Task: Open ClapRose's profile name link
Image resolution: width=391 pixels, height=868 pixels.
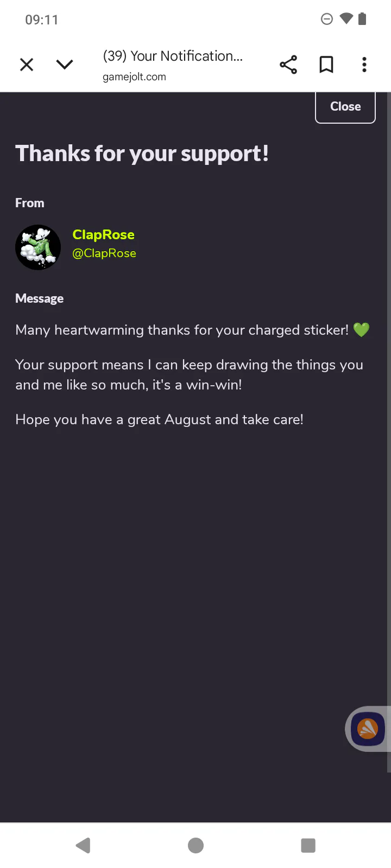Action: pos(104,234)
